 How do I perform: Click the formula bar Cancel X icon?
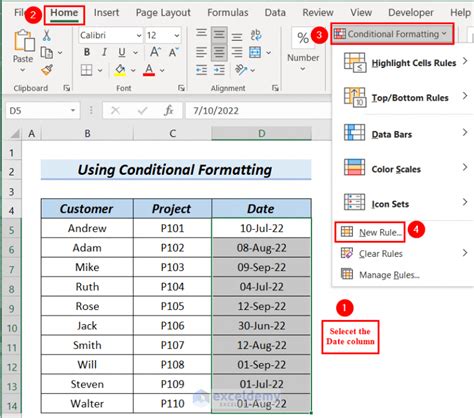pyautogui.click(x=115, y=110)
